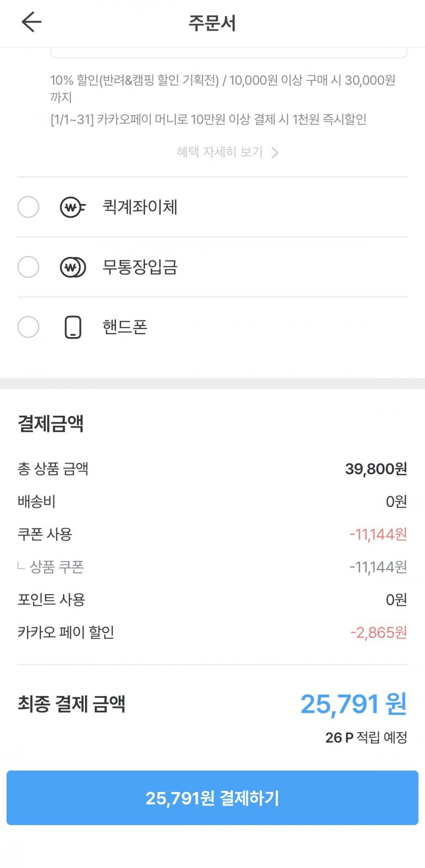Tap the 핸드폰 payment label
The image size is (425, 868).
click(125, 327)
